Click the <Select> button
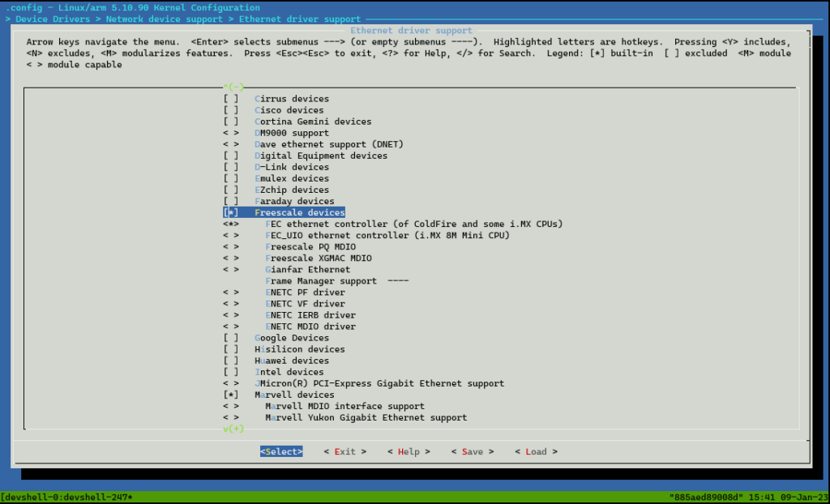The height and width of the screenshot is (504, 830). click(281, 451)
